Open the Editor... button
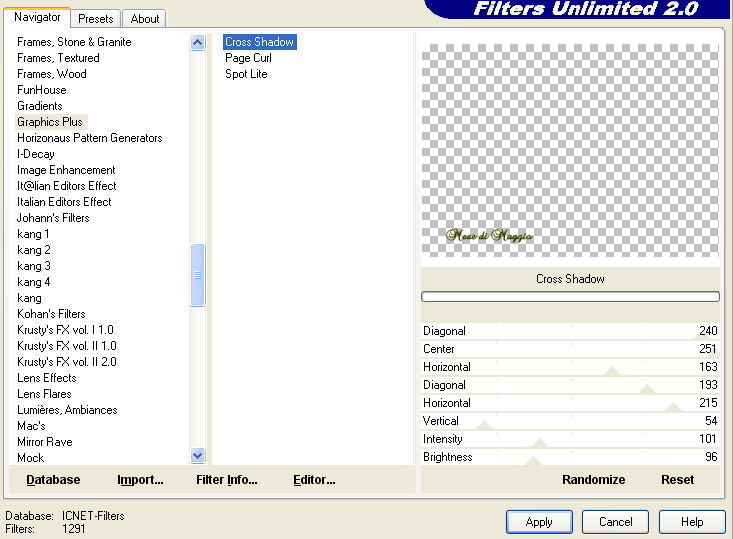 pyautogui.click(x=314, y=480)
